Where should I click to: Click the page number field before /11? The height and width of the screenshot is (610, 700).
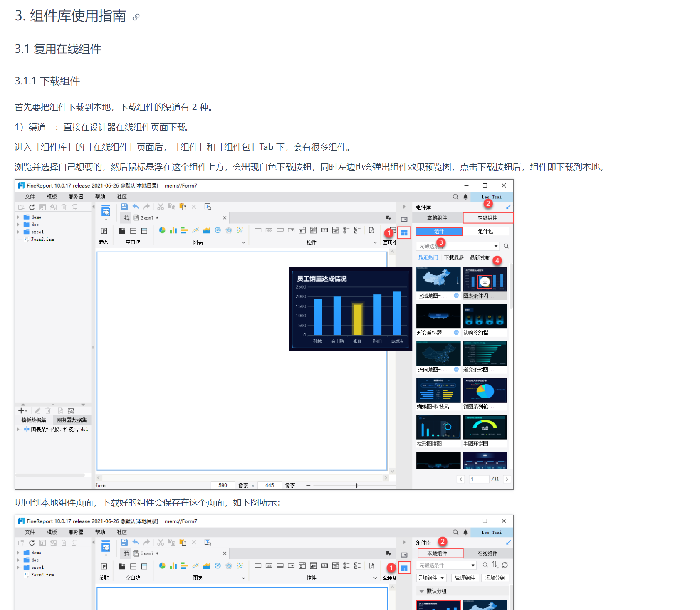tap(478, 479)
